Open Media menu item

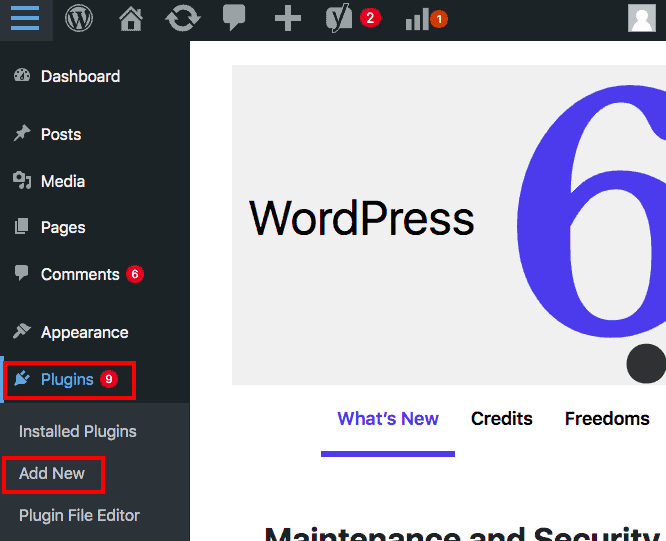click(63, 181)
